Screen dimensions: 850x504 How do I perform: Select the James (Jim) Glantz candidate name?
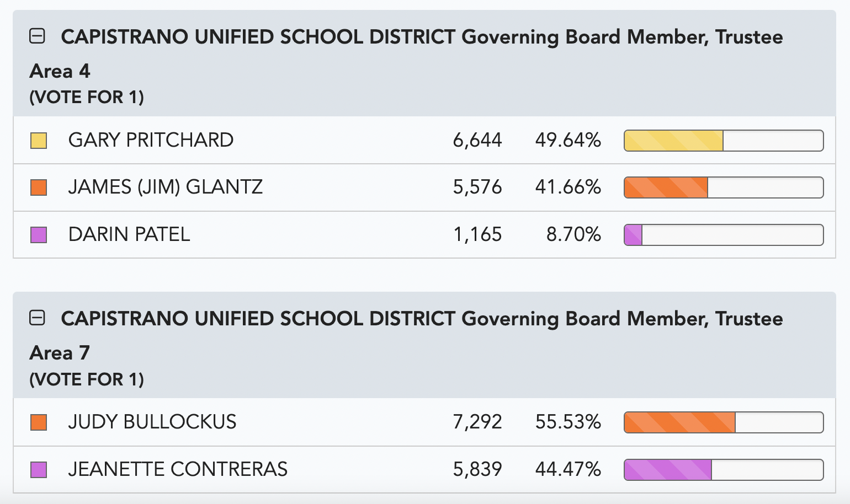click(166, 187)
